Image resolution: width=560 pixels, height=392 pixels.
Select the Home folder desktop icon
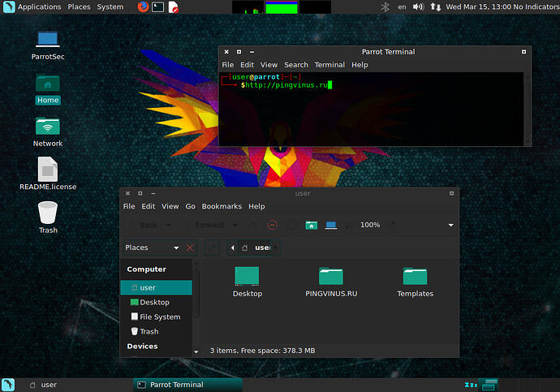coord(48,89)
